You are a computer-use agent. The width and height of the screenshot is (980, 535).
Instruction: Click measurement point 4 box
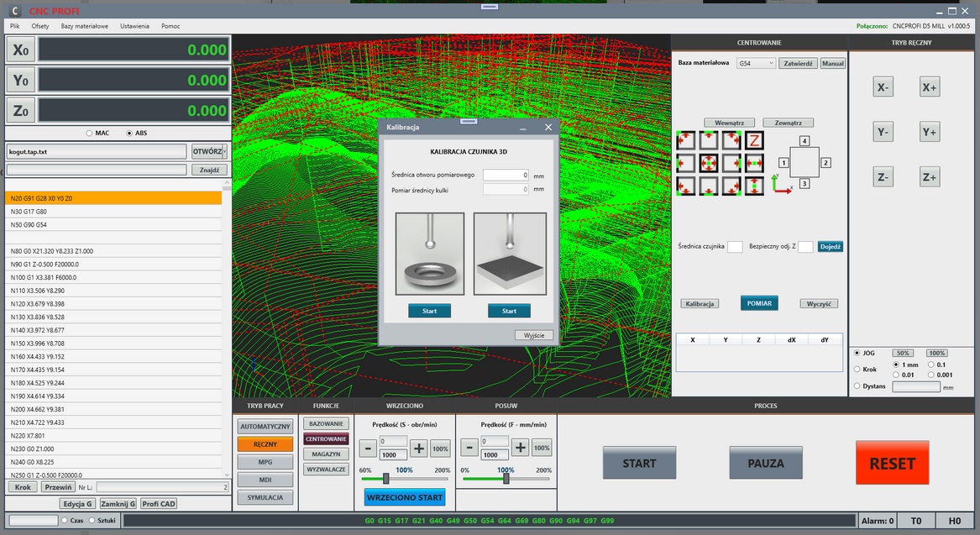point(804,141)
